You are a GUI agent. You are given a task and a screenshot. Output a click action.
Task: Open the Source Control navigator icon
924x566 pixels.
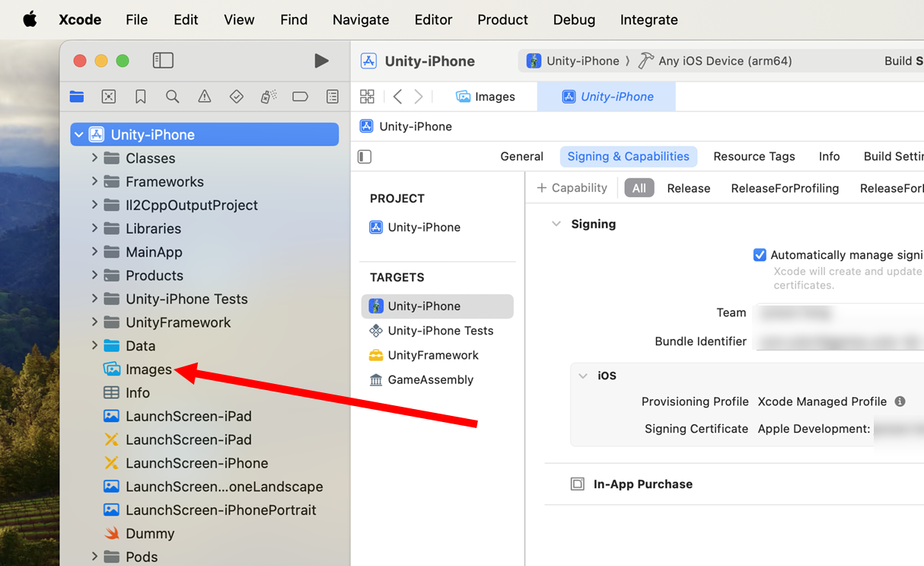109,96
